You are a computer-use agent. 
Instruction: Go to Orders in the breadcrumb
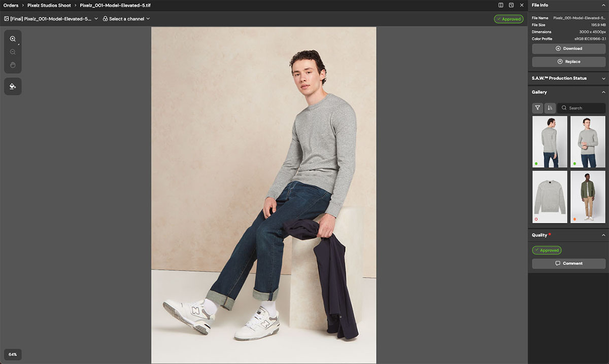pyautogui.click(x=11, y=5)
